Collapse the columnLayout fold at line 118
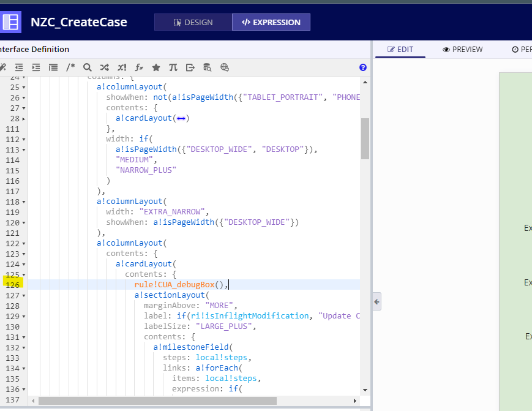 tap(24, 202)
